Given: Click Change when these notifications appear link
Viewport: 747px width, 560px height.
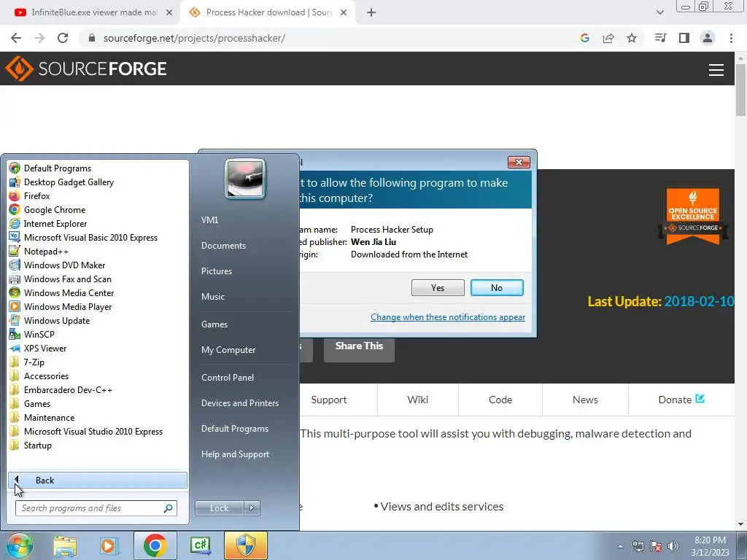Looking at the screenshot, I should tap(448, 317).
